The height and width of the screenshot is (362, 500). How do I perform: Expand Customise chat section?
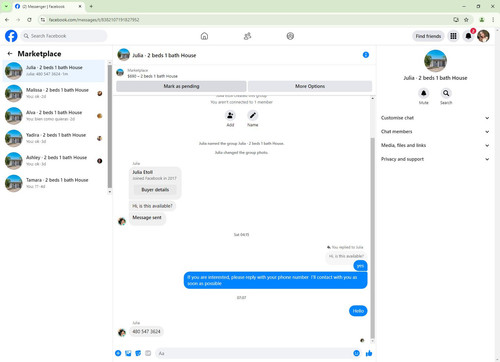pyautogui.click(x=435, y=118)
